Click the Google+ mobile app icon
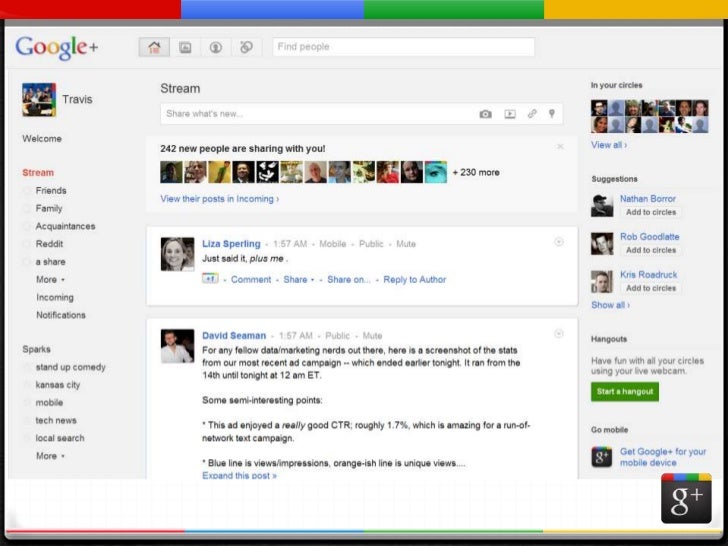Image resolution: width=728 pixels, height=546 pixels. 601,457
